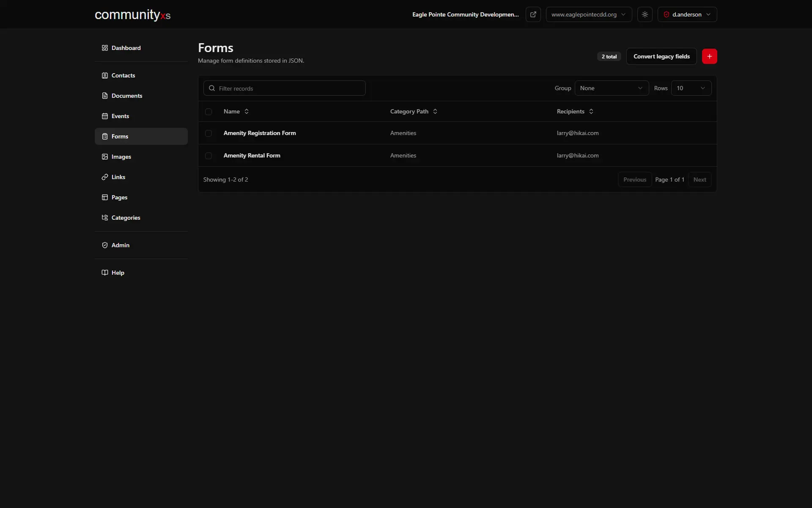
Task: Click larry@hikai.com in Registration Form row
Action: 577,133
